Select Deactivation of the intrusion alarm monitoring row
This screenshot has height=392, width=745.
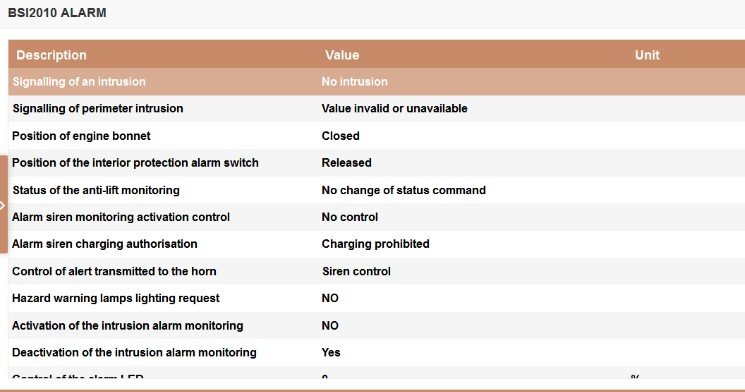[376, 353]
